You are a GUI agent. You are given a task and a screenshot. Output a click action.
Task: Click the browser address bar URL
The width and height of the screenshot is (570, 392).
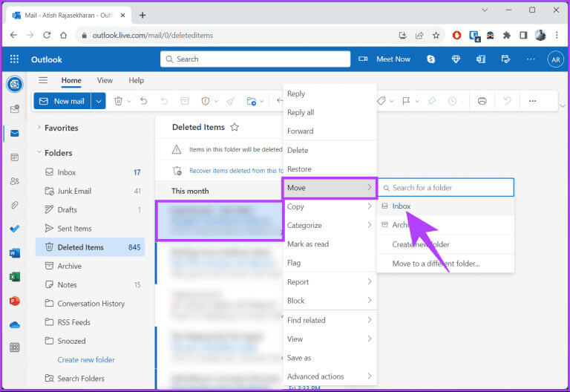tap(153, 36)
